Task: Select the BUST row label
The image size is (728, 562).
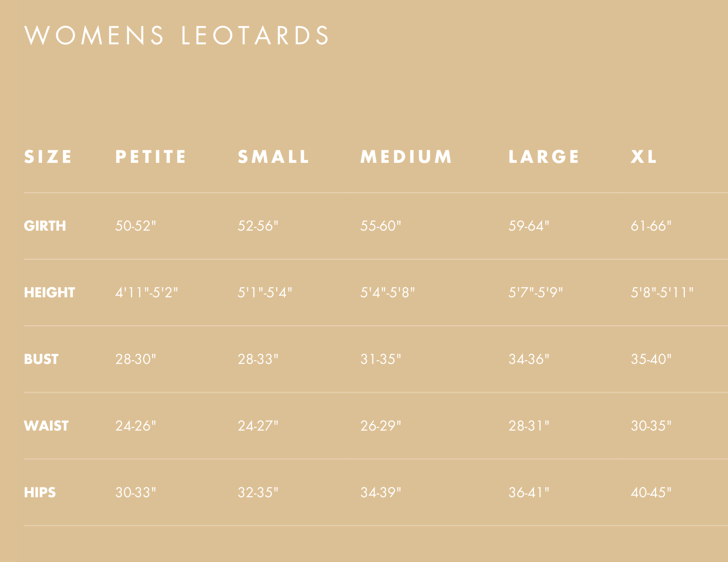Action: click(41, 359)
